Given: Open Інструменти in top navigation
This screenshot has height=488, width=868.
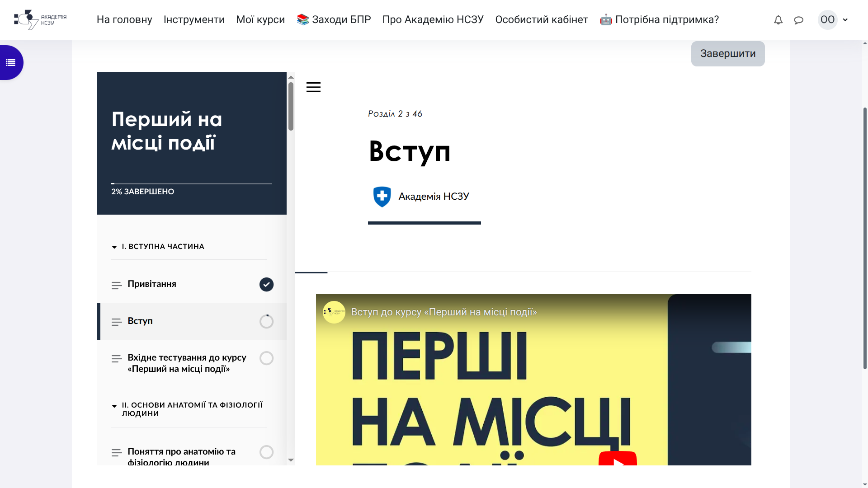Looking at the screenshot, I should (194, 20).
